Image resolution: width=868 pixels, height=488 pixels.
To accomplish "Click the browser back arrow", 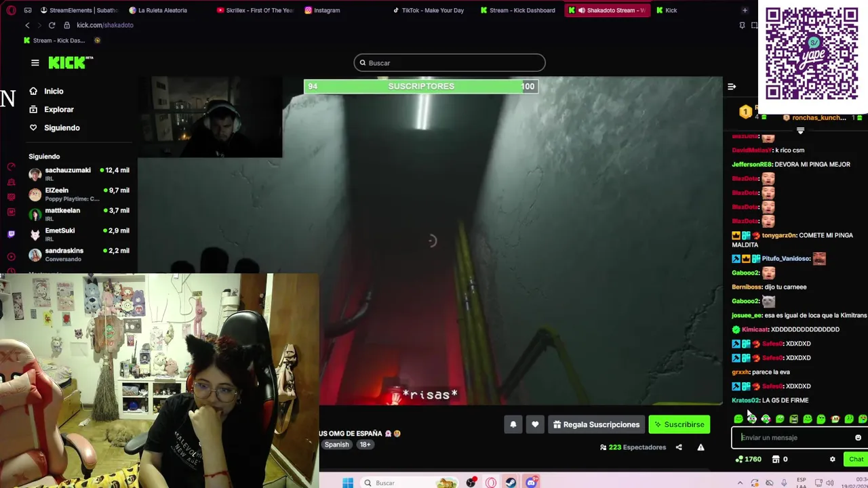I will tap(27, 25).
